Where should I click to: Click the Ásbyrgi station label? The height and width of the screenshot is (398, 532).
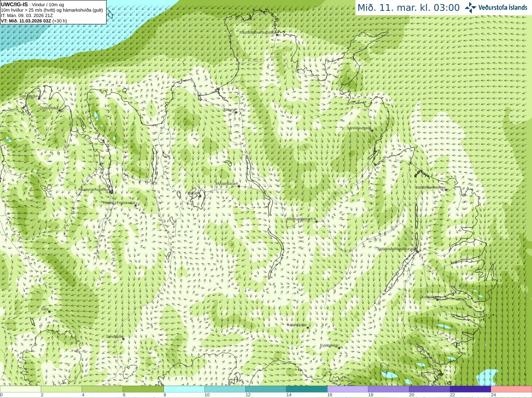tap(229, 110)
